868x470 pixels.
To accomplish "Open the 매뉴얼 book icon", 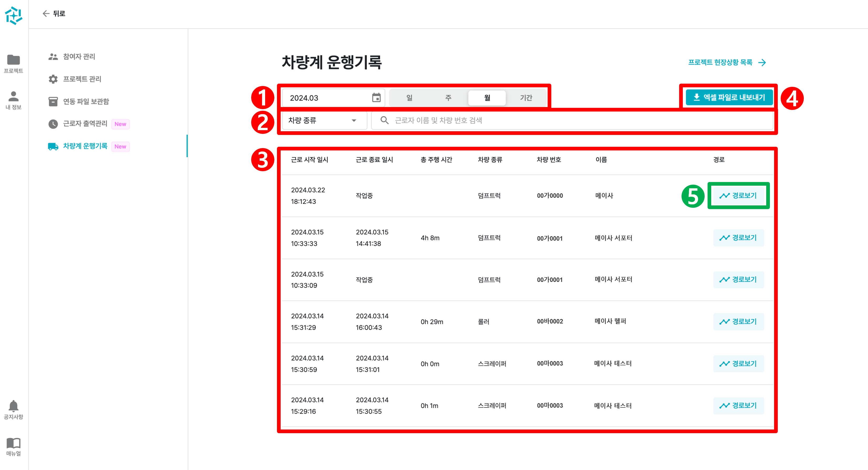I will point(13,444).
